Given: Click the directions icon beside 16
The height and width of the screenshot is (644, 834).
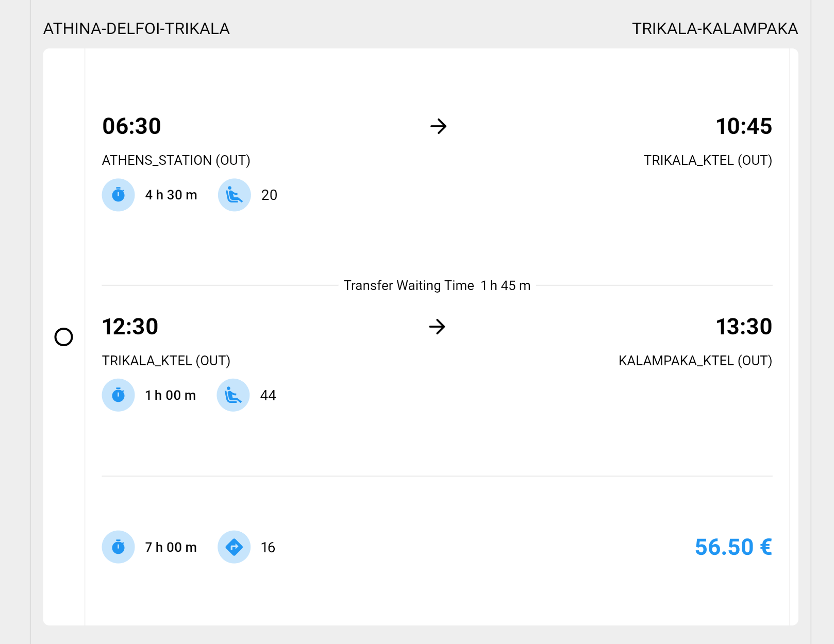Looking at the screenshot, I should tap(234, 547).
